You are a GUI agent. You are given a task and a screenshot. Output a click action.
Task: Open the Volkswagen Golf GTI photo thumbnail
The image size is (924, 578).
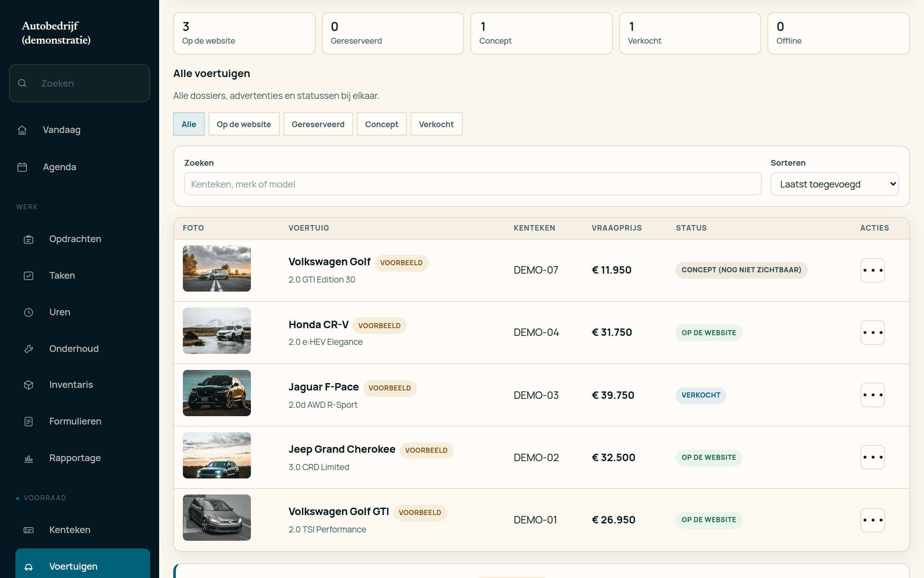tap(217, 518)
